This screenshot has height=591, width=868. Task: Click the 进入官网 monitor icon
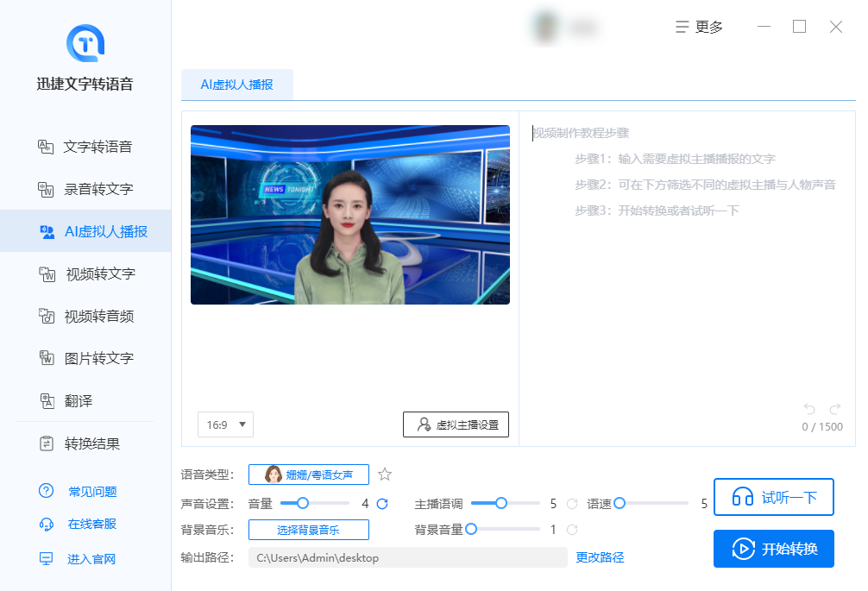coord(46,559)
